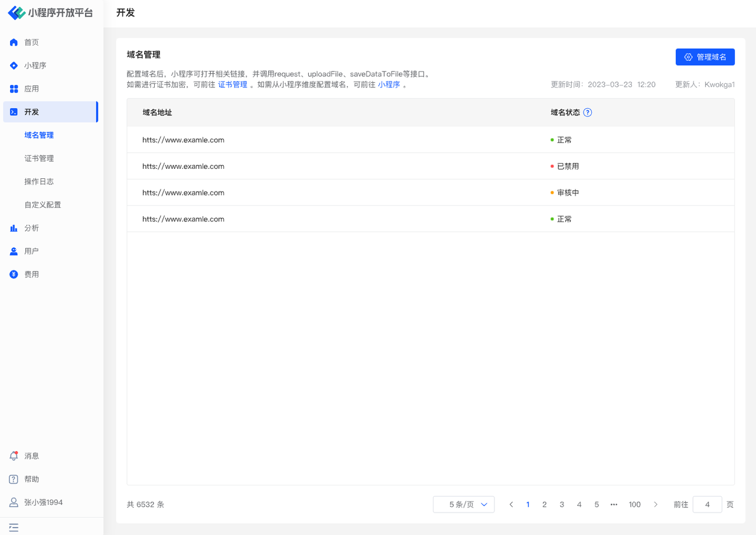Open 操作日志 in the sidebar submenu
Image resolution: width=756 pixels, height=535 pixels.
[39, 181]
